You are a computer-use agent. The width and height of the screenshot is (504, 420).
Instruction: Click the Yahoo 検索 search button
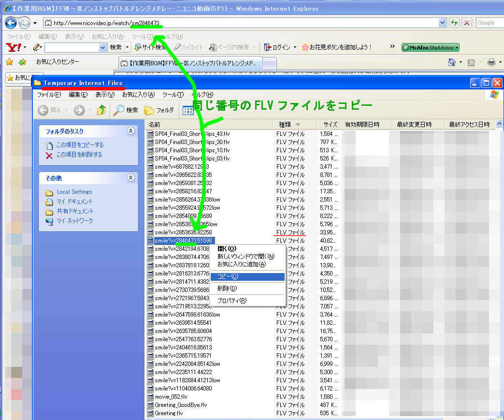pos(115,47)
